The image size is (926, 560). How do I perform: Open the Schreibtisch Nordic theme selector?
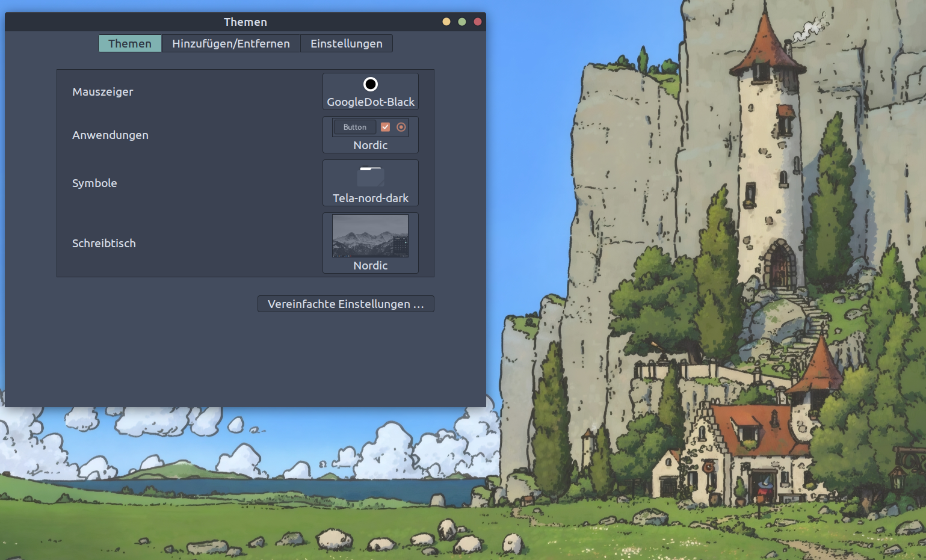pyautogui.click(x=371, y=243)
